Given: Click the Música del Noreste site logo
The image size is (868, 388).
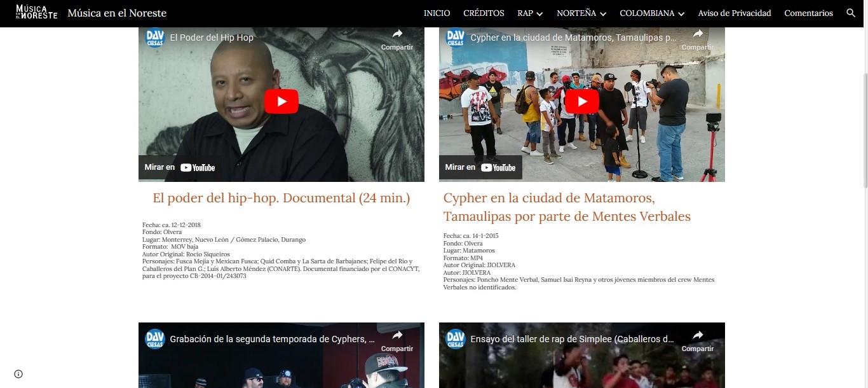Looking at the screenshot, I should click(x=36, y=13).
